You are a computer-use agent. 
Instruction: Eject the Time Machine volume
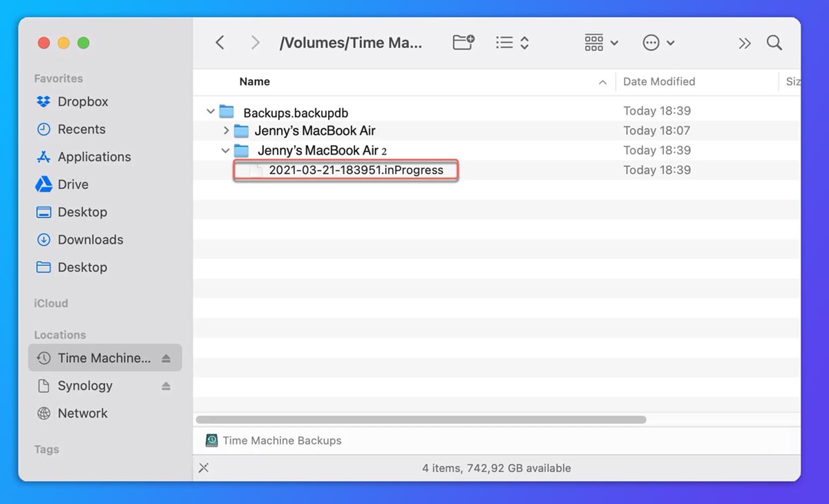166,358
